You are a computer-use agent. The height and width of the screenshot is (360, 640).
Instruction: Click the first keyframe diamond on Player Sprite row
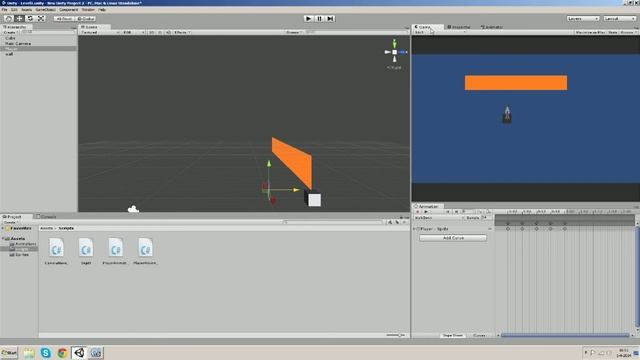[508, 229]
